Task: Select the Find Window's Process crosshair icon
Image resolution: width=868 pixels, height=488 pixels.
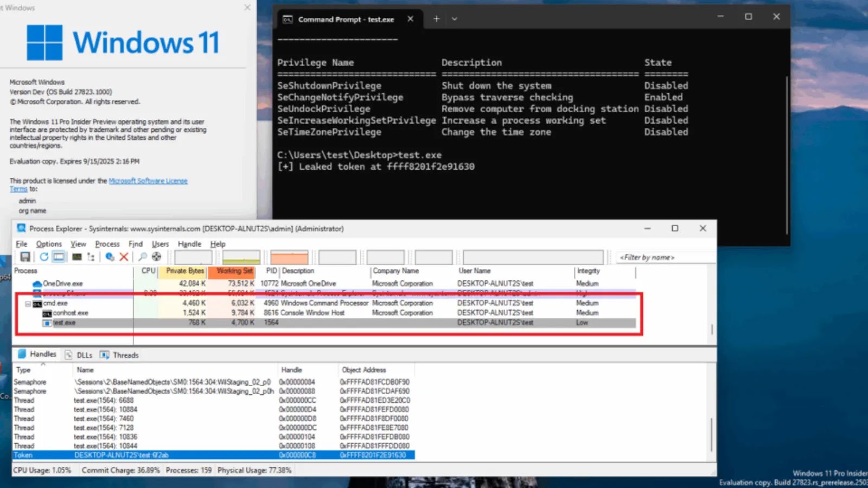Action: coord(157,256)
